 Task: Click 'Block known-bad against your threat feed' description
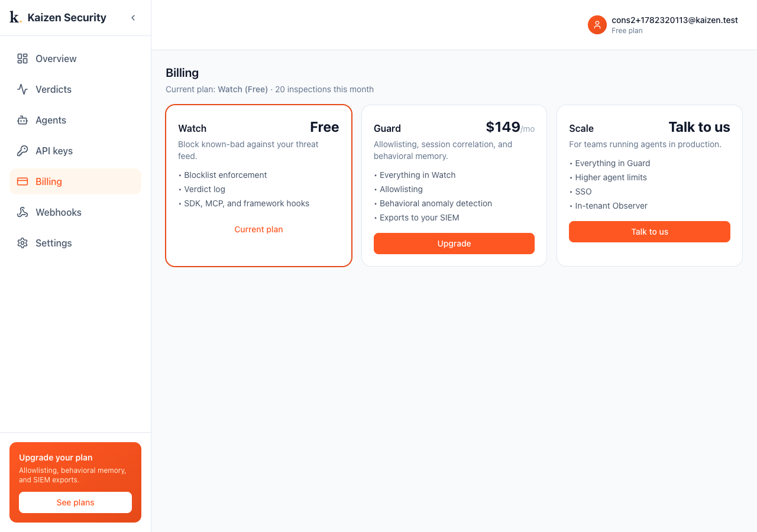(x=248, y=150)
